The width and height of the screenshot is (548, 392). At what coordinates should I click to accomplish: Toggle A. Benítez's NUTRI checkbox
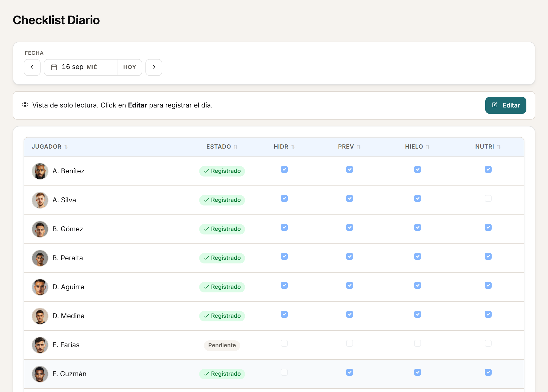[x=488, y=169]
